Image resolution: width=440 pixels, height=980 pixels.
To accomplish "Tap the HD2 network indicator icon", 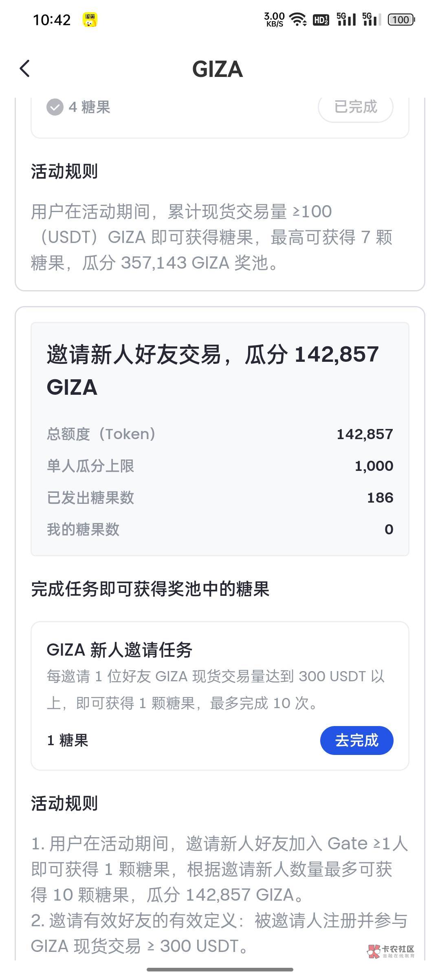I will pyautogui.click(x=321, y=20).
